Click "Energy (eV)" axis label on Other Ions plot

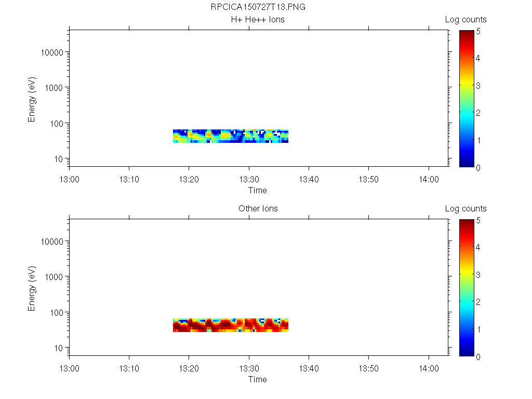pyautogui.click(x=32, y=288)
